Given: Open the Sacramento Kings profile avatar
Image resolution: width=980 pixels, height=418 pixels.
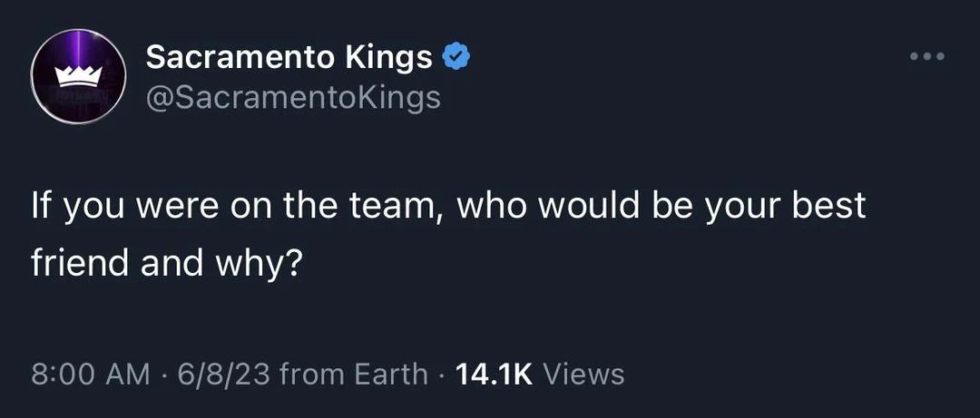Looking at the screenshot, I should [78, 76].
